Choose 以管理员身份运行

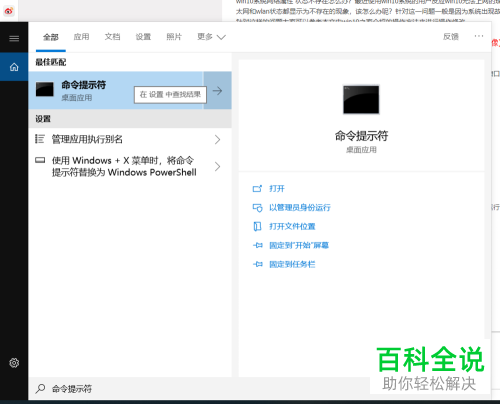tap(300, 208)
